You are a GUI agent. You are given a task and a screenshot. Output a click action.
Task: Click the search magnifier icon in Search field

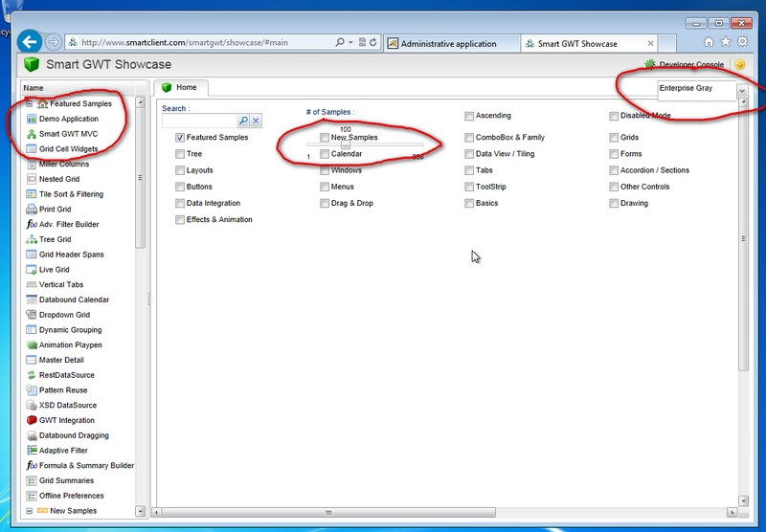pos(243,121)
